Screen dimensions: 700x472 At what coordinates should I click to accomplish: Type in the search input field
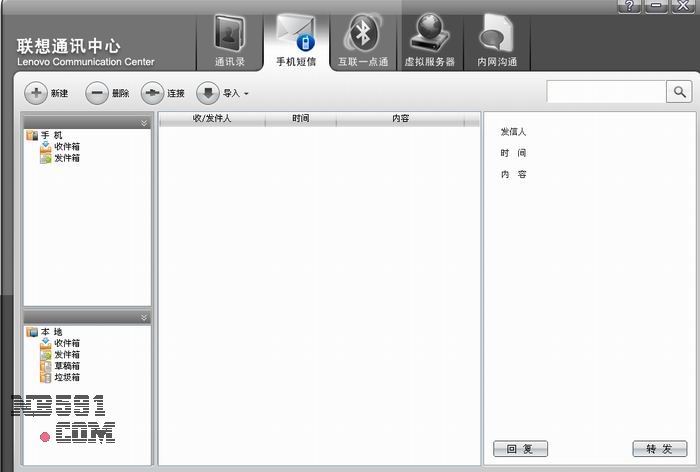point(605,92)
